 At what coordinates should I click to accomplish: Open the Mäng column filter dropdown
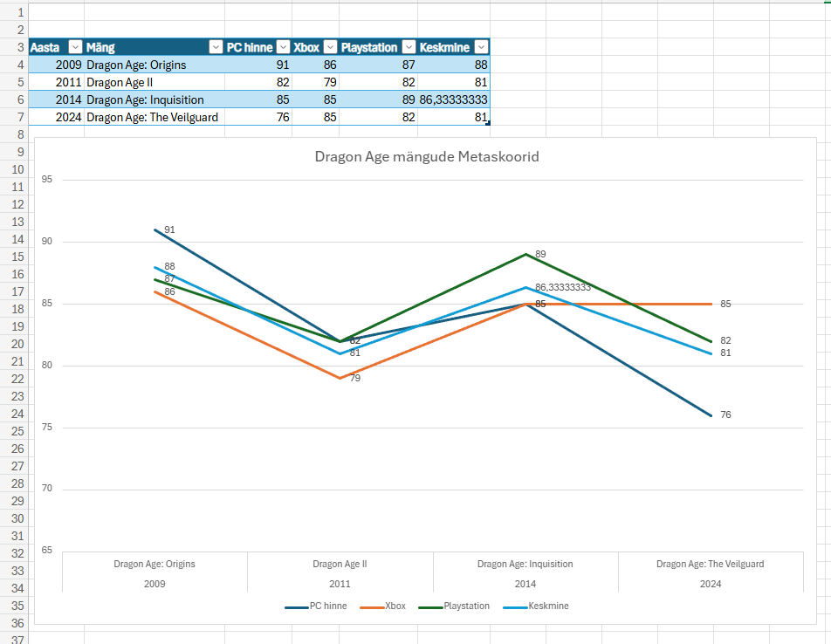[x=216, y=47]
